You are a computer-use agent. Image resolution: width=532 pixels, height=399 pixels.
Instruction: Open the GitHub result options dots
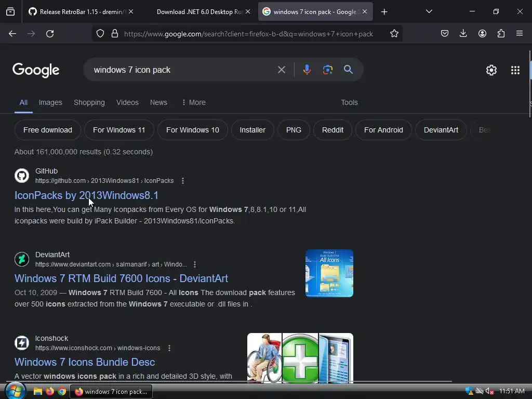[183, 181]
